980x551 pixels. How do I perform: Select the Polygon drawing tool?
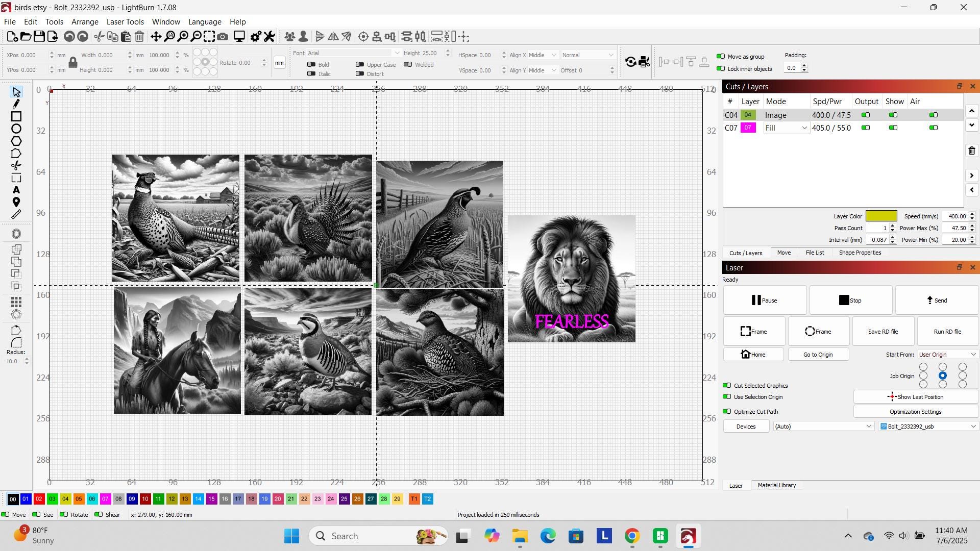point(16,141)
